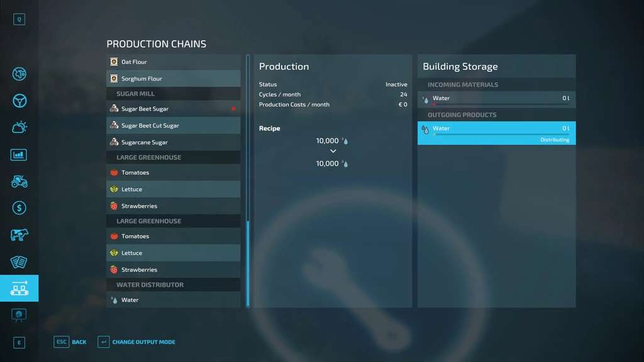
Task: Select the outgoing Water product row
Action: (x=496, y=133)
